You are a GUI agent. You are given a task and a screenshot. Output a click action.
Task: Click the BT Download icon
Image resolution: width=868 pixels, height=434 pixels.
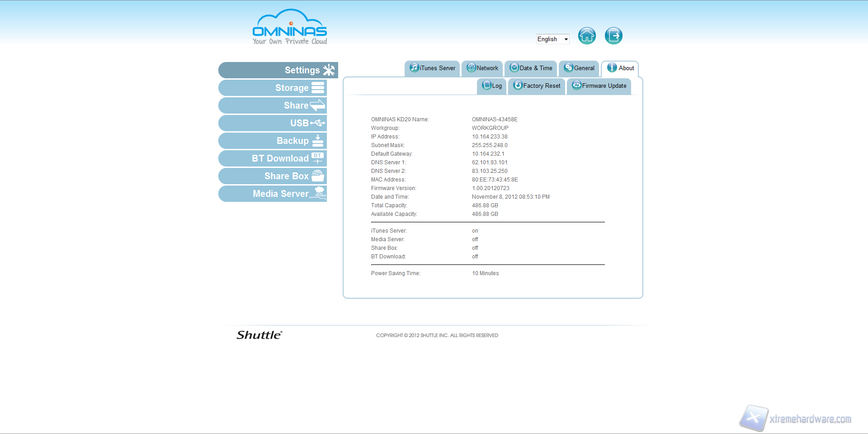click(x=318, y=158)
